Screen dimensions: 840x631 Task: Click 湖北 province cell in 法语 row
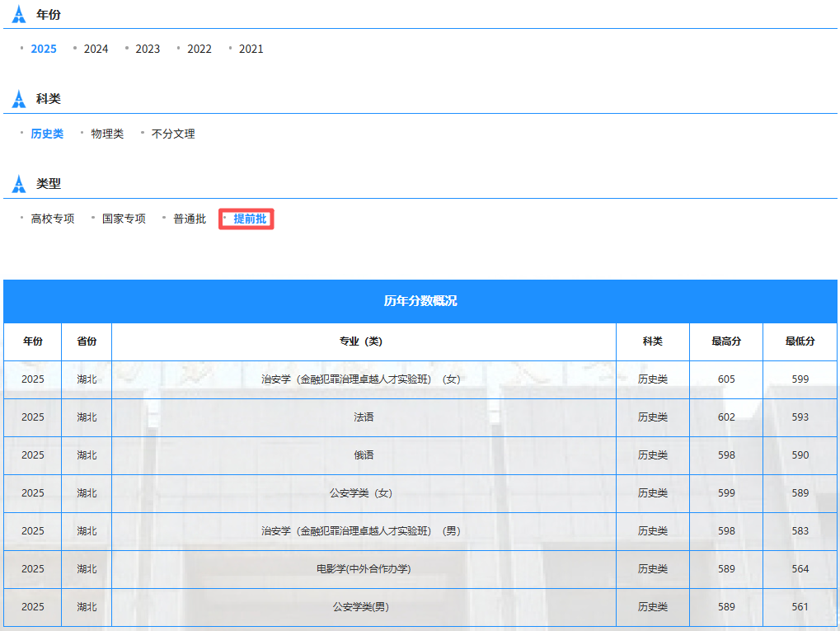[87, 417]
